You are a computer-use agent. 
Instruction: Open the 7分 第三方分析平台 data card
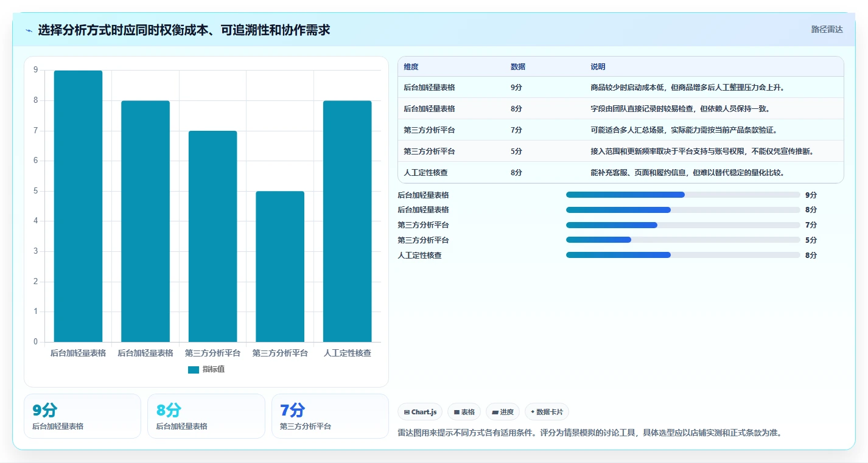click(330, 416)
